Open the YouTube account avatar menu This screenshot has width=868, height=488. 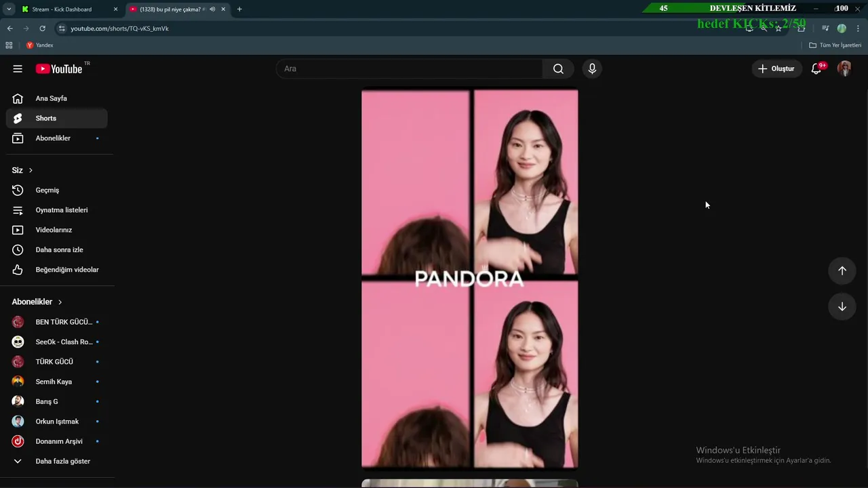pyautogui.click(x=844, y=68)
